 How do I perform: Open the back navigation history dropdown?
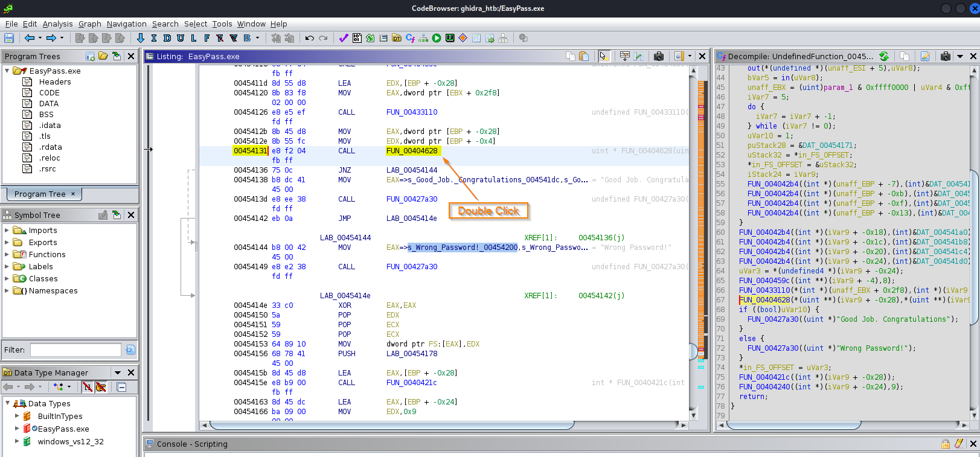click(40, 38)
